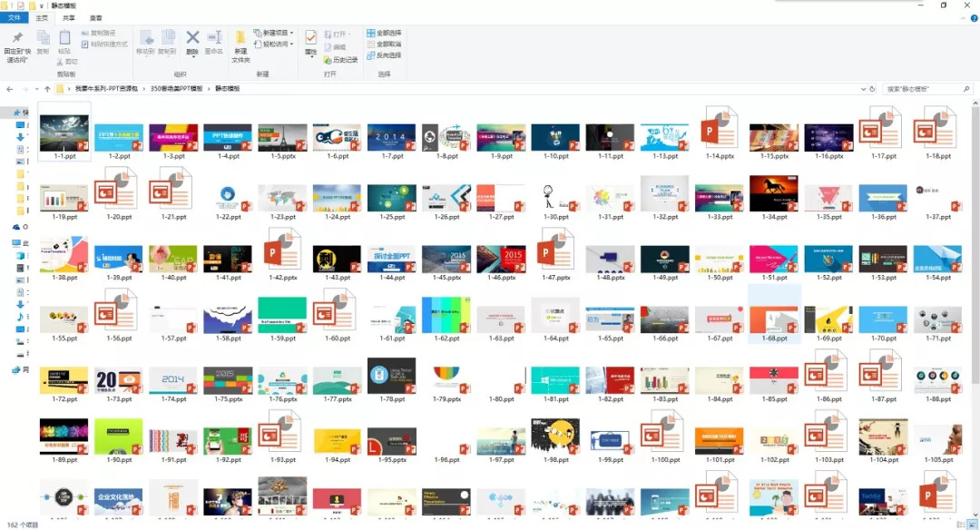Image resolution: width=980 pixels, height=530 pixels.
Task: Select file 1-1.ppt thumbnail
Action: pos(64,132)
